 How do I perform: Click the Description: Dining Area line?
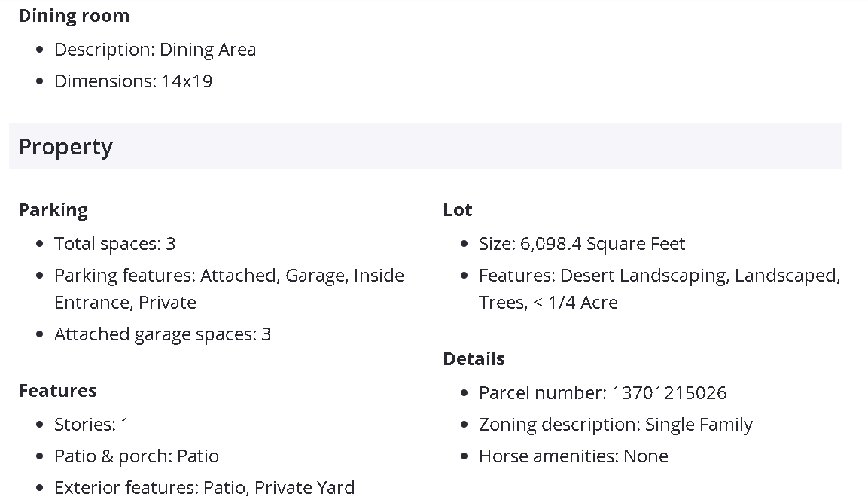(155, 50)
